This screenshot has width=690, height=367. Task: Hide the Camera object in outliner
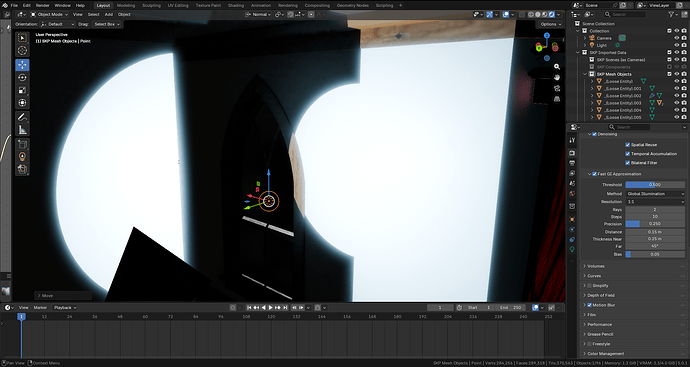(677, 38)
